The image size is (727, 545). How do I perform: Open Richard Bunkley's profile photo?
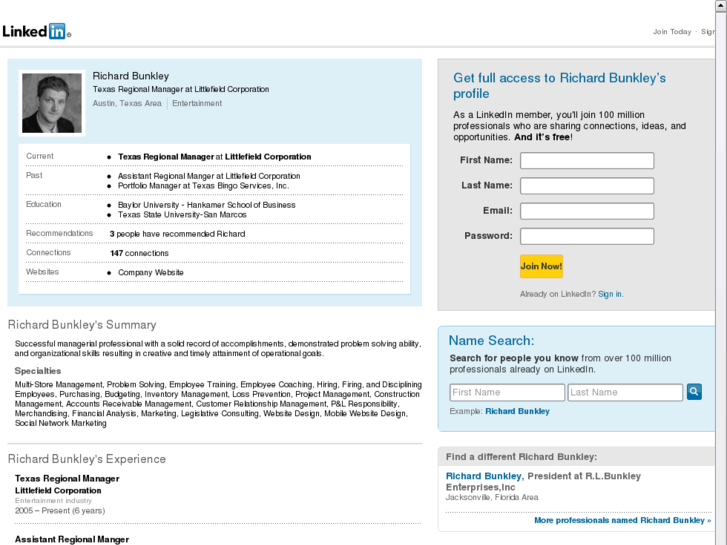[x=52, y=103]
